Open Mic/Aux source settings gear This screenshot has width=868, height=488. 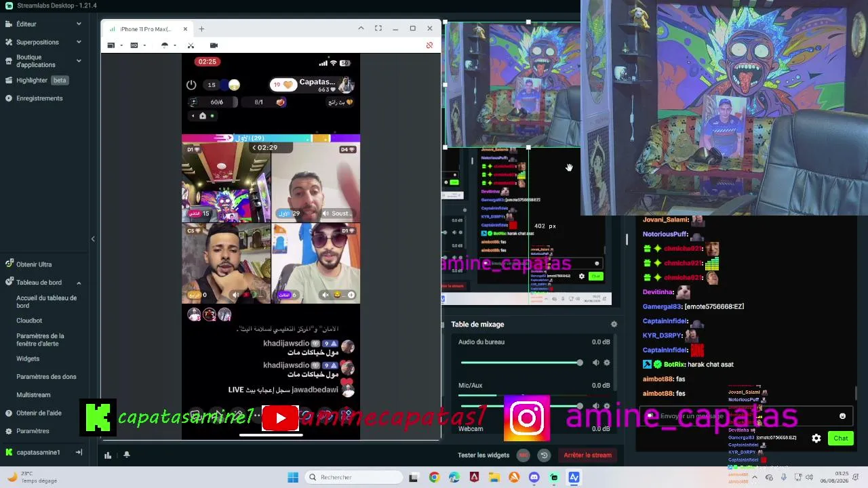(607, 406)
